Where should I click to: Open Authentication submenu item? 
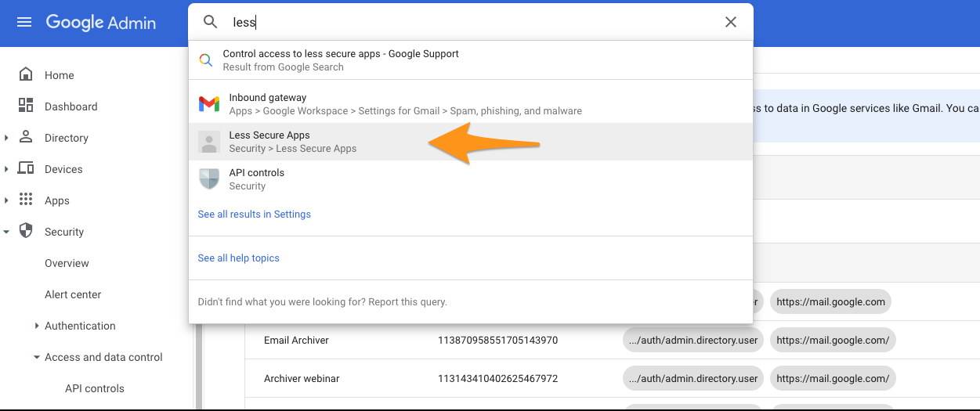(80, 326)
